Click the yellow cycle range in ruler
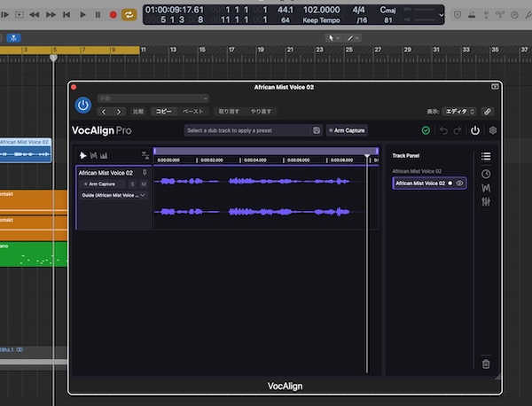Viewport: 532px width, 406px height. coord(69,51)
